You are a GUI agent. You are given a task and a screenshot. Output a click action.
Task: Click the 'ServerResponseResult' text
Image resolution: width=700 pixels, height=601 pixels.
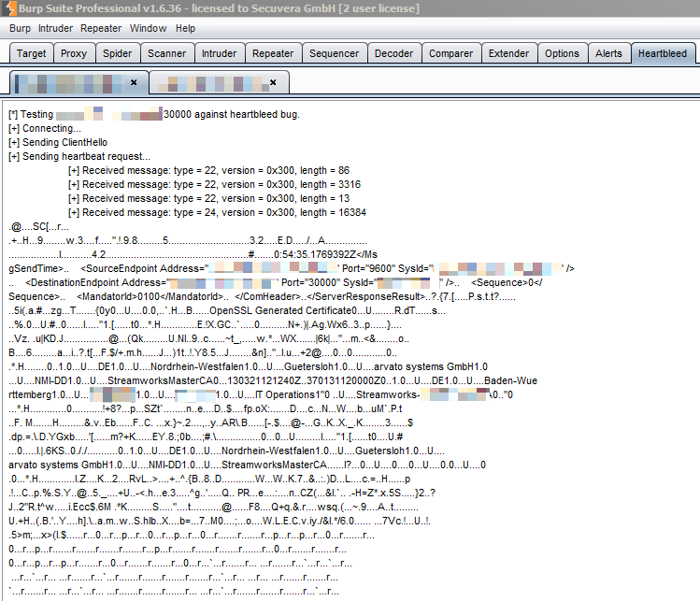coord(367,296)
